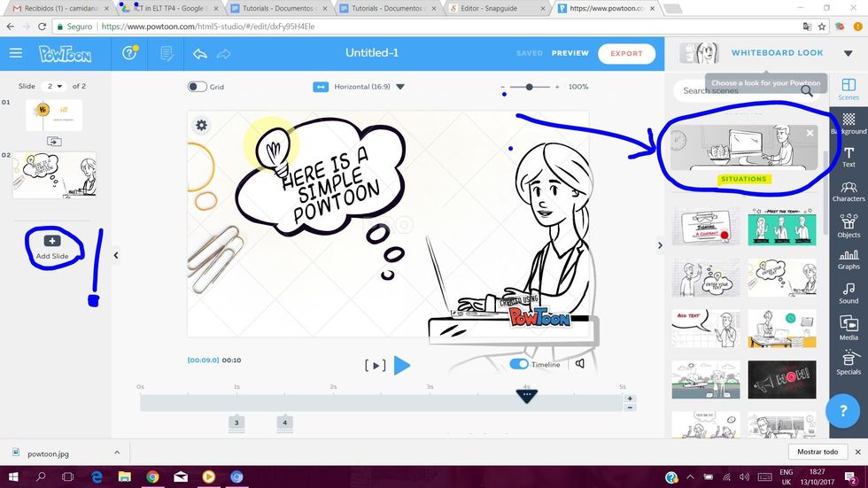Open the Specials panel

pos(849,362)
